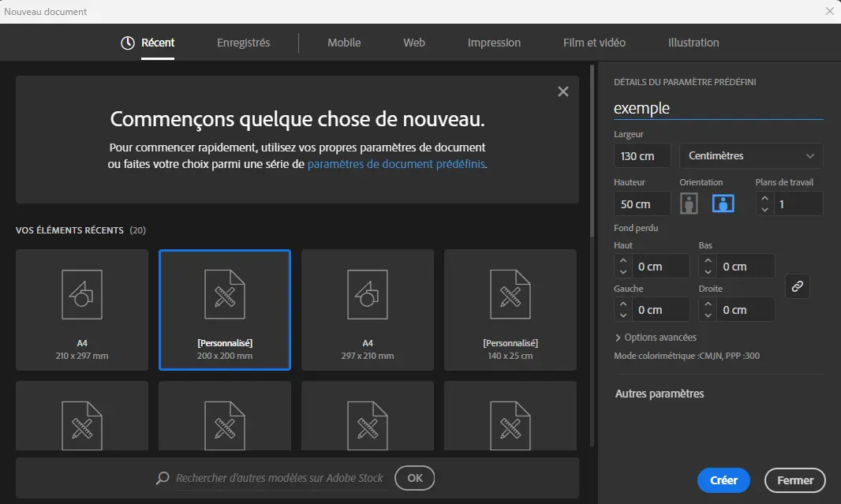
Task: Click the preset name field exemple
Action: coord(718,108)
